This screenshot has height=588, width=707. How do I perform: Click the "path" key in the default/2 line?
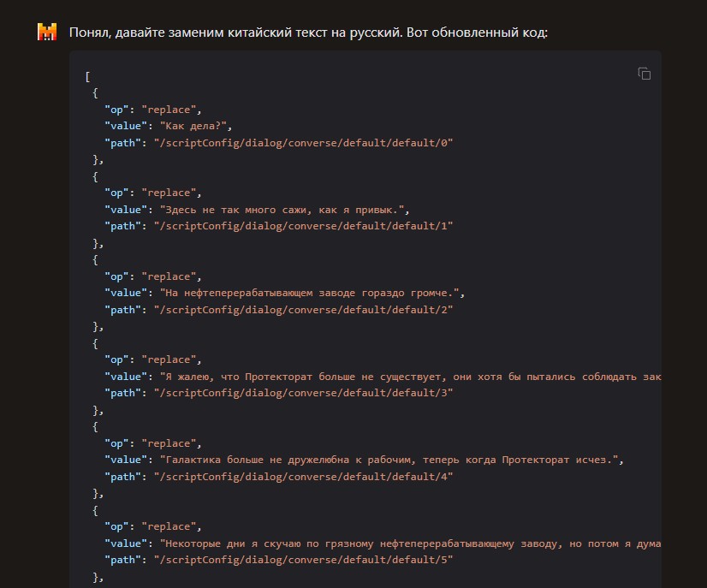coord(122,310)
